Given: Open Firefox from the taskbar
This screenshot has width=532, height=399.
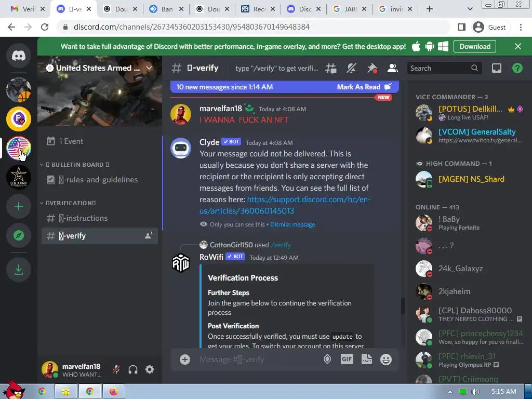Looking at the screenshot, I should click(x=113, y=392).
